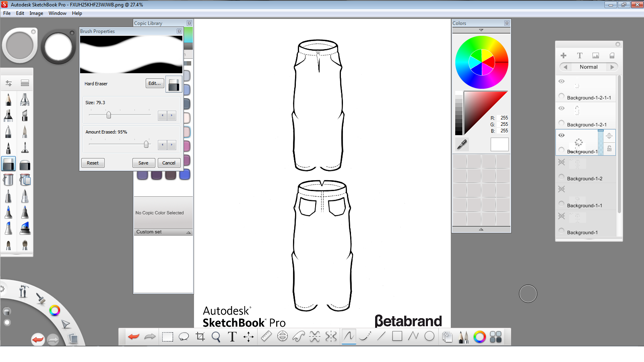Click the Size slider handle

pyautogui.click(x=109, y=115)
